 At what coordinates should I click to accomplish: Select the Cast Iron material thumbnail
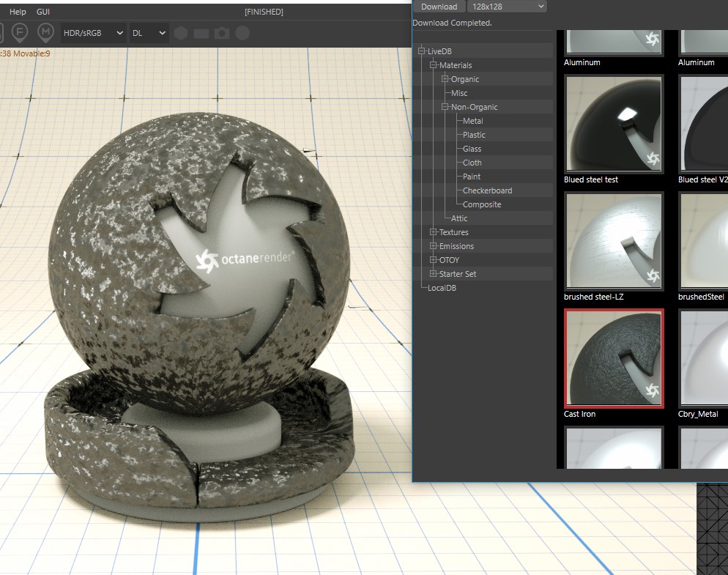(x=614, y=358)
